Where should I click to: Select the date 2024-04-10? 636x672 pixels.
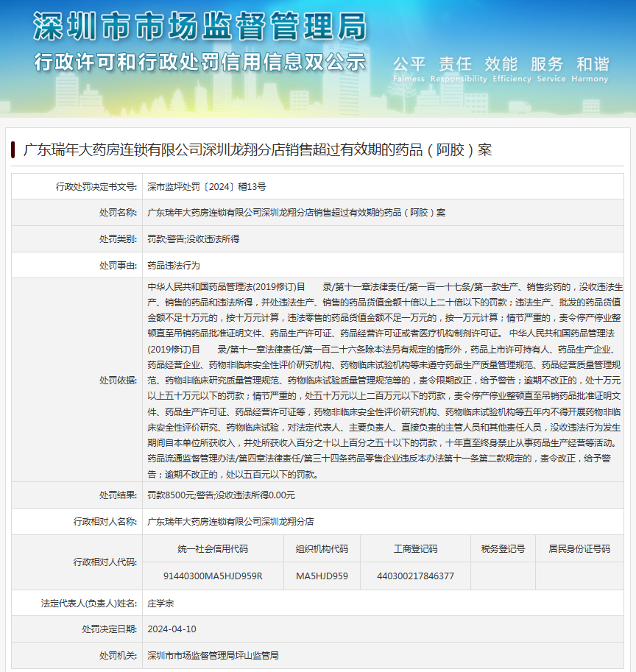172,629
